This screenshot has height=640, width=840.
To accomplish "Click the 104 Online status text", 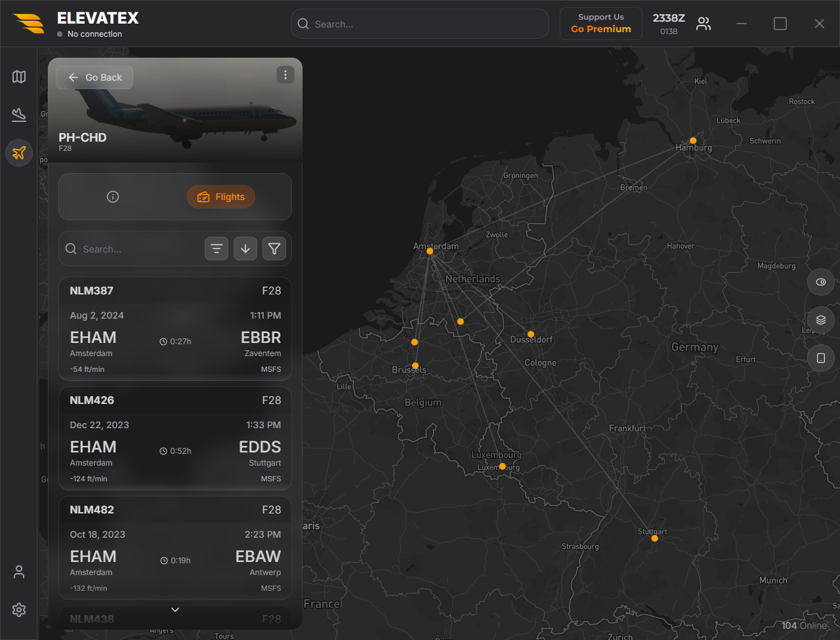I will click(804, 626).
